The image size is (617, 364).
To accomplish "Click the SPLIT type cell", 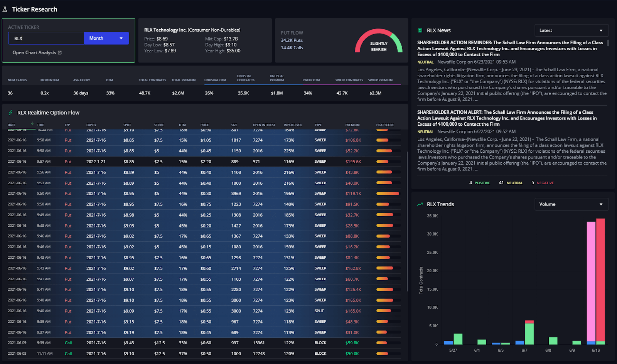I will [x=319, y=311].
